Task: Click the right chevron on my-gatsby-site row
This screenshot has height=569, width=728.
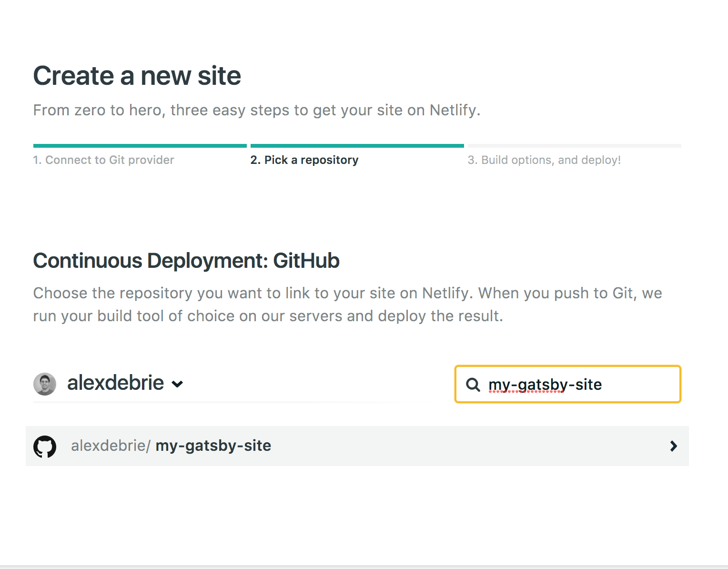Action: [x=673, y=446]
